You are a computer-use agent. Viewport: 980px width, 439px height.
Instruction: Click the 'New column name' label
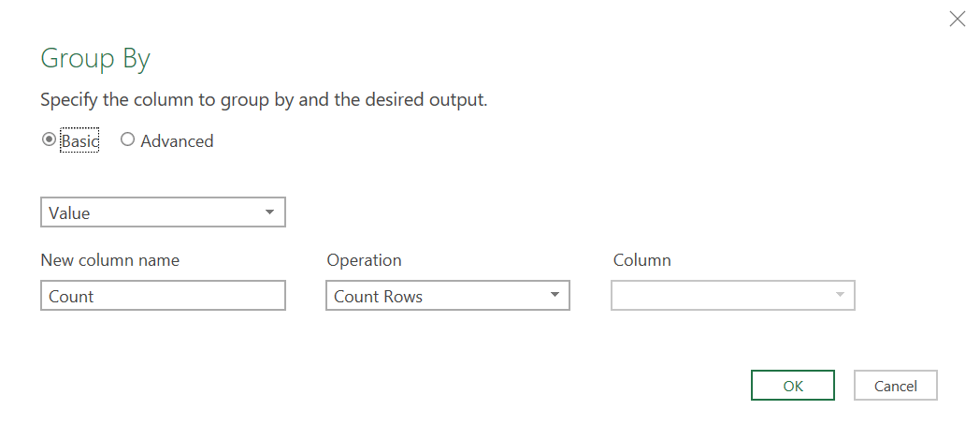(110, 260)
